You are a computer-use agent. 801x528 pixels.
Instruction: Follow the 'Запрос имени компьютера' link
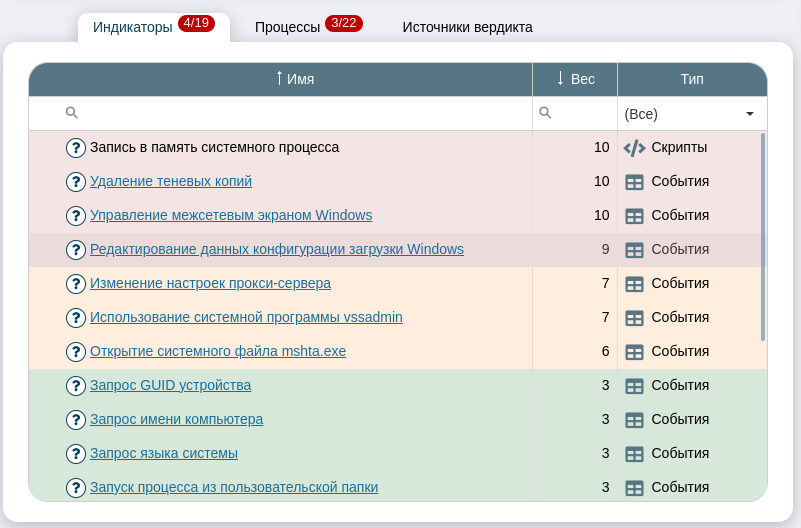click(176, 419)
